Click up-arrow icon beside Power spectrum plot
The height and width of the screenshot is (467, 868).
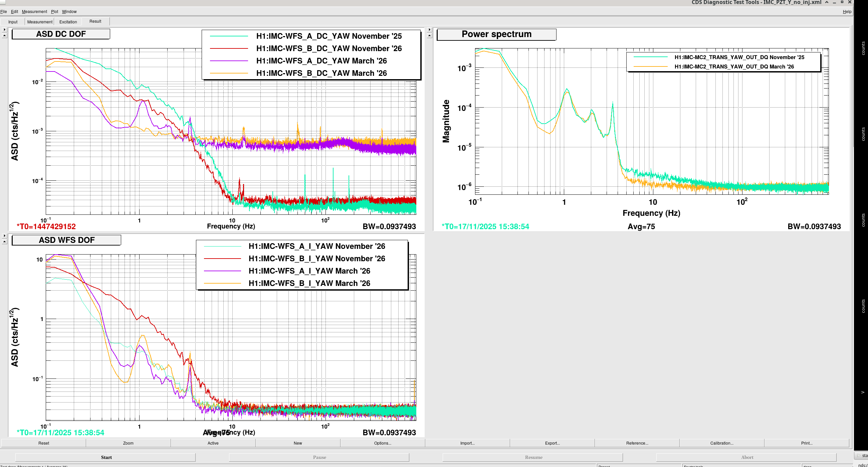(429, 35)
